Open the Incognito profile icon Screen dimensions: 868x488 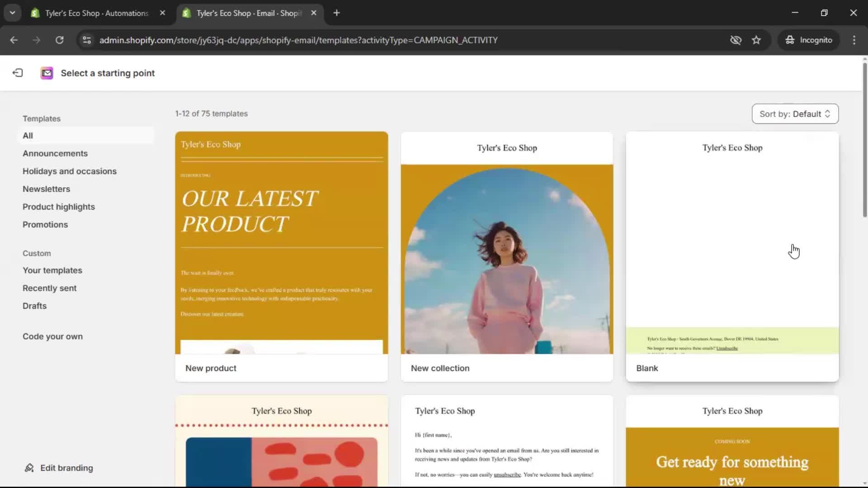[809, 40]
